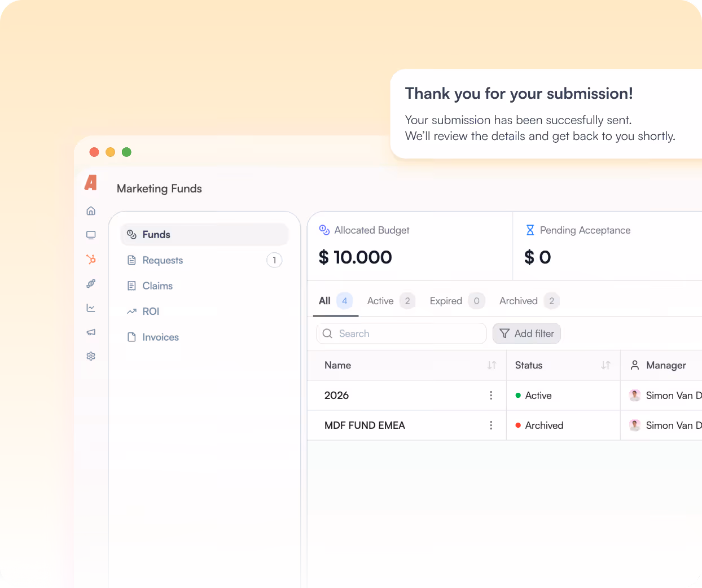
Task: Select Funds in the side menu
Action: click(204, 234)
